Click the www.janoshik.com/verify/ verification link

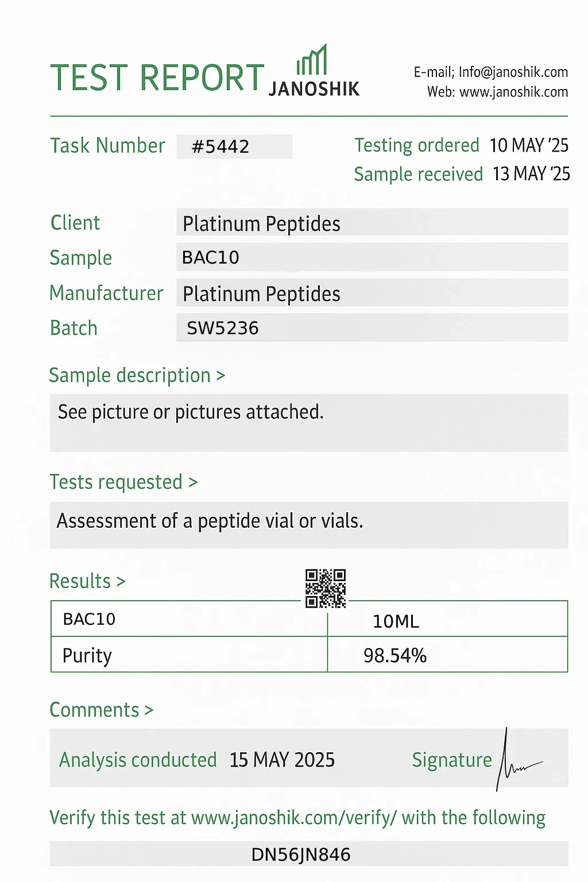point(293,818)
